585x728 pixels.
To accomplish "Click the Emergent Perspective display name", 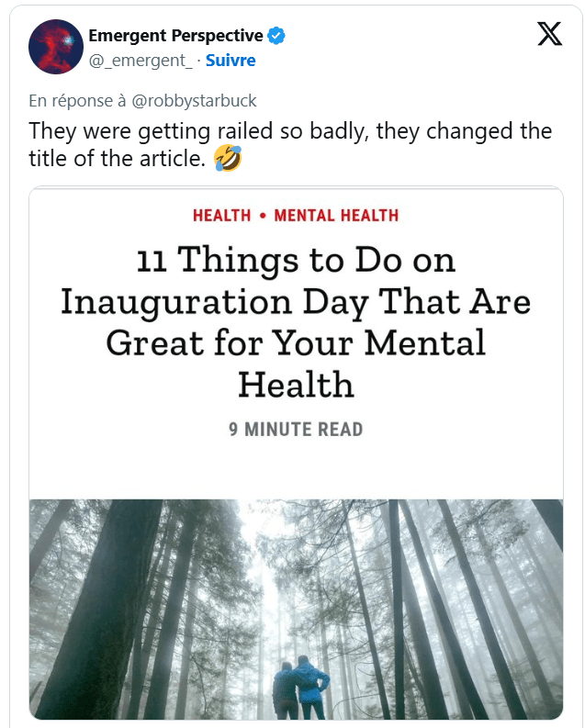I will [x=175, y=36].
